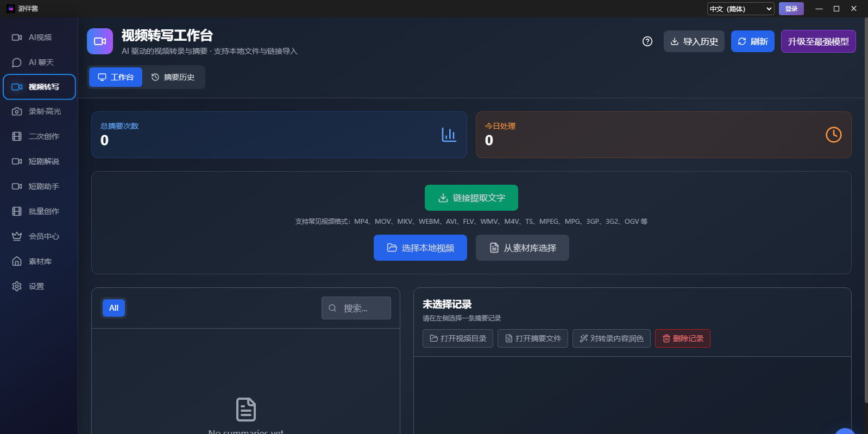Viewport: 868px width, 434px height.
Task: Click the total summaries bar chart icon
Action: pyautogui.click(x=449, y=135)
